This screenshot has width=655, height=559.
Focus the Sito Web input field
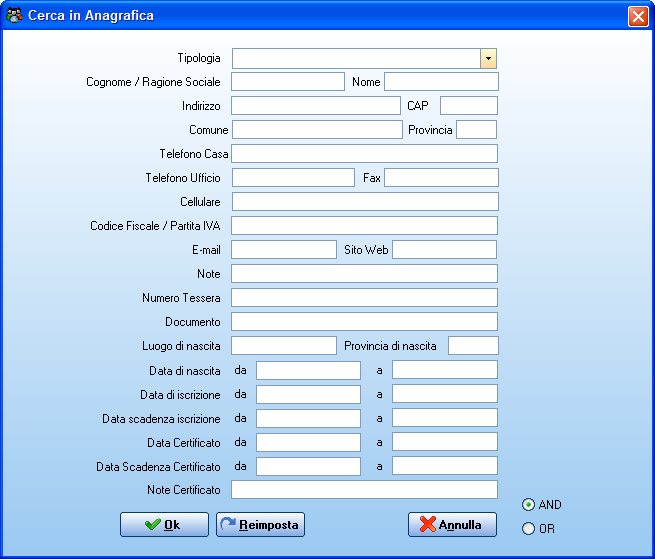coord(444,249)
